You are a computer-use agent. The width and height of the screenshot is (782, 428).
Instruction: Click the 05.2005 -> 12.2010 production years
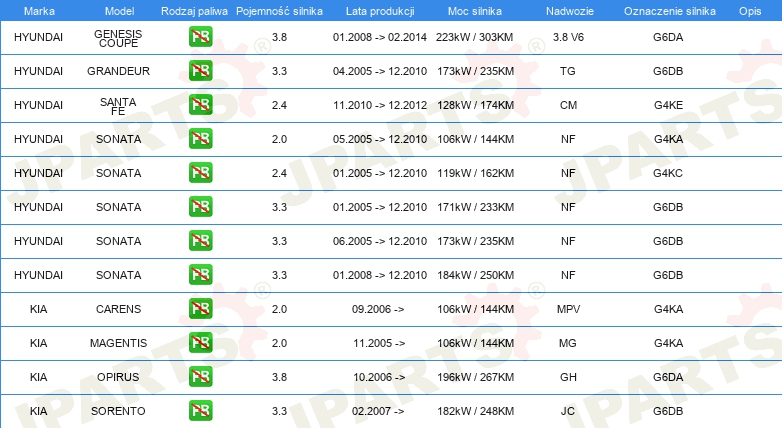[380, 139]
